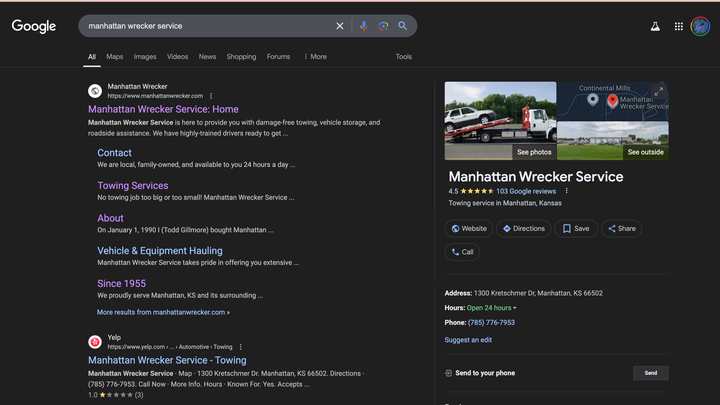This screenshot has height=405, width=720.
Task: Click the Google logo
Action: coord(34,26)
